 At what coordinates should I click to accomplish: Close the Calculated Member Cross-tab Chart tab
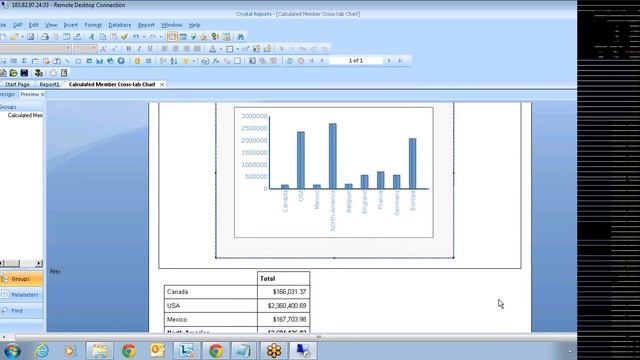coord(162,84)
